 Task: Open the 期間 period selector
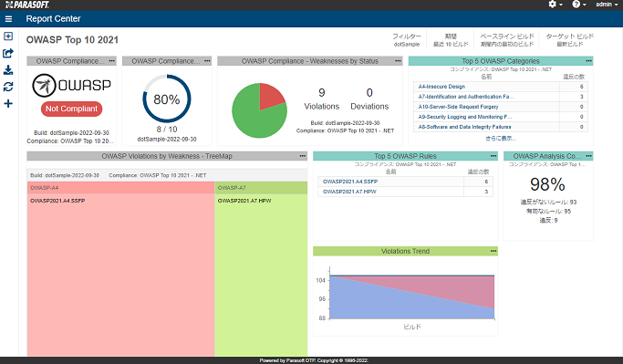[x=451, y=40]
